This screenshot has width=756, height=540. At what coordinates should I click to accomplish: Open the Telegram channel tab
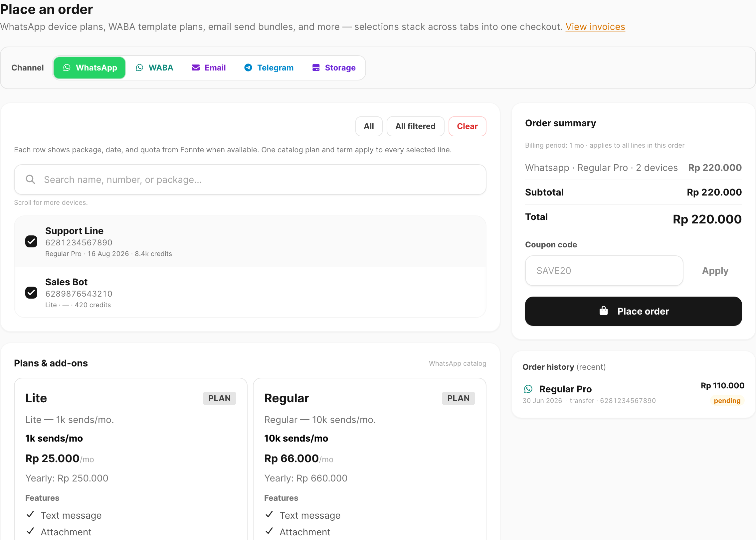click(x=269, y=68)
